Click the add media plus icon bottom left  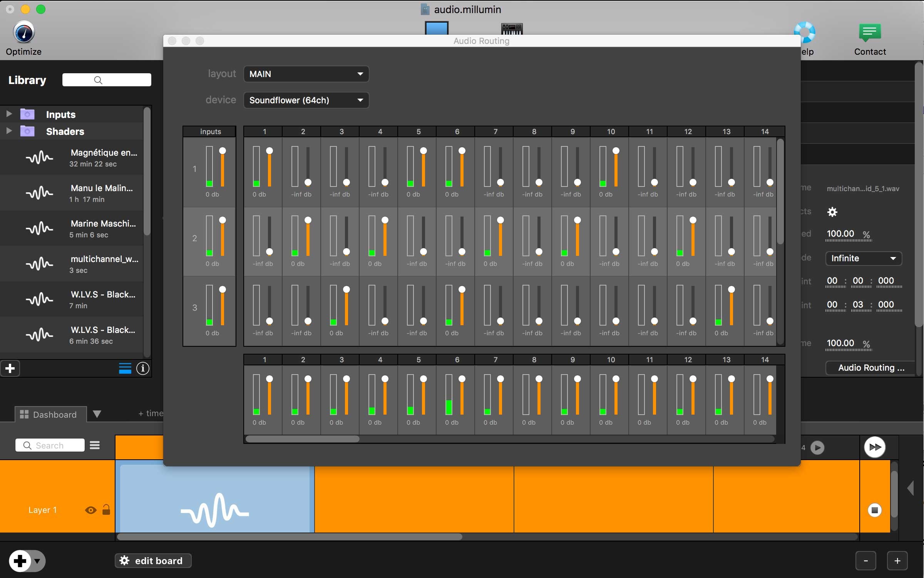click(x=19, y=561)
